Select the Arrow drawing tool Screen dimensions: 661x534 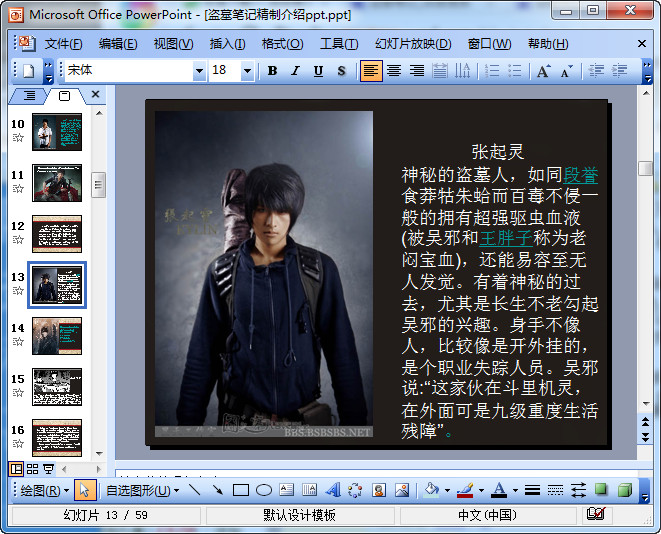click(218, 490)
